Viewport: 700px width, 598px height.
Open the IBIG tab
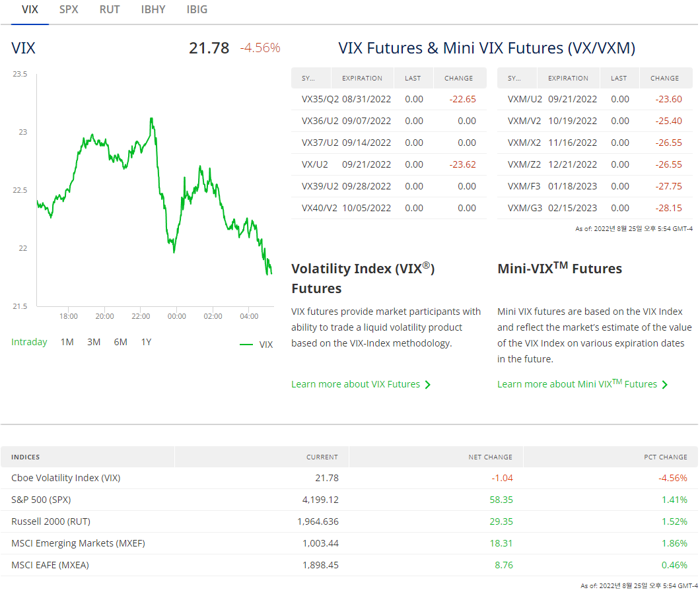197,9
